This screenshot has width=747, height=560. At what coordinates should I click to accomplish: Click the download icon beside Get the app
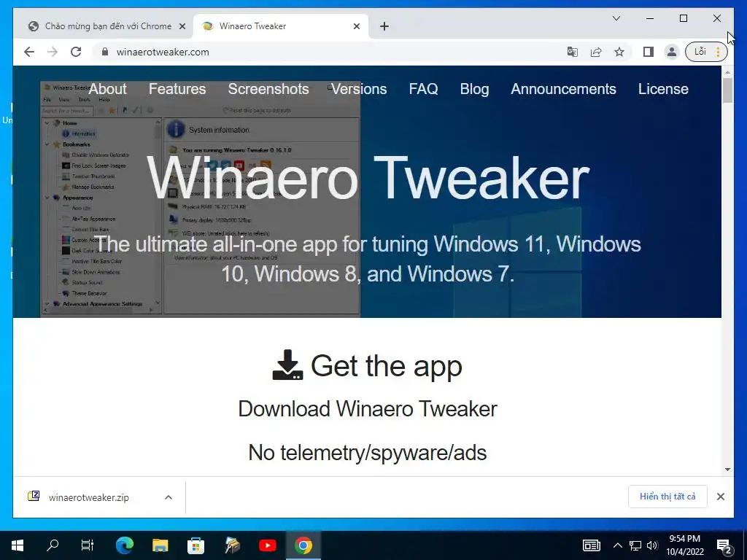tap(287, 365)
